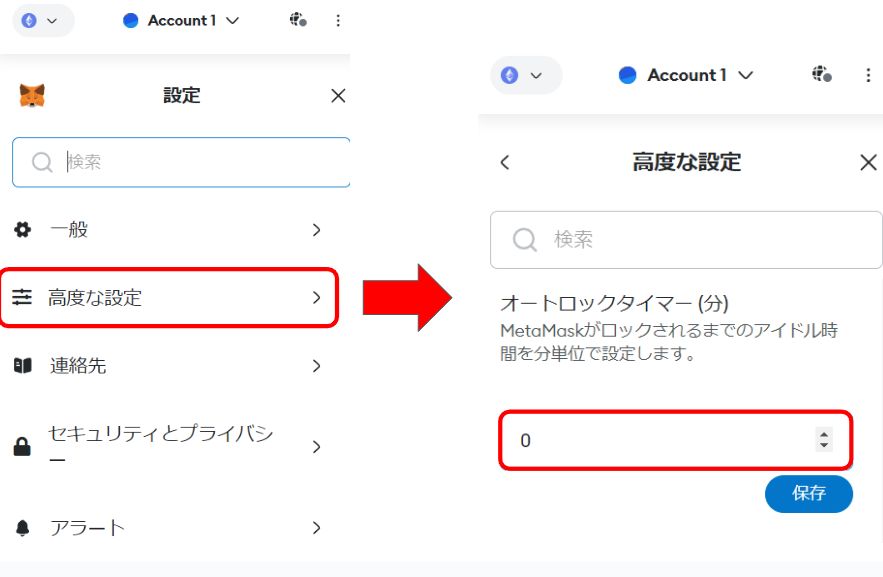Click auto-lock timer minutes input field

tap(676, 440)
